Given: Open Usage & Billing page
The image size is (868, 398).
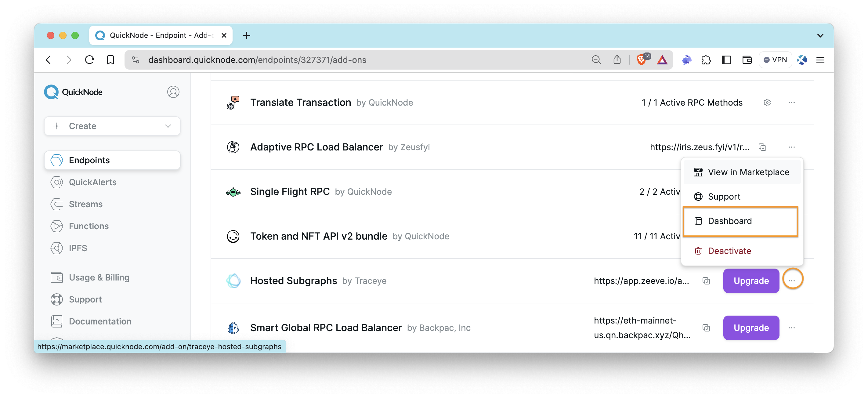Looking at the screenshot, I should pos(90,277).
